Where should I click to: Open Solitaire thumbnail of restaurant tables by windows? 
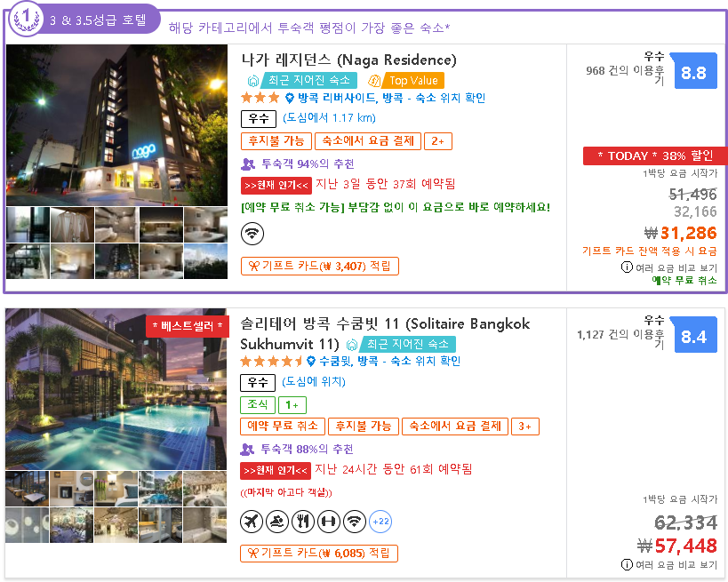(x=27, y=489)
